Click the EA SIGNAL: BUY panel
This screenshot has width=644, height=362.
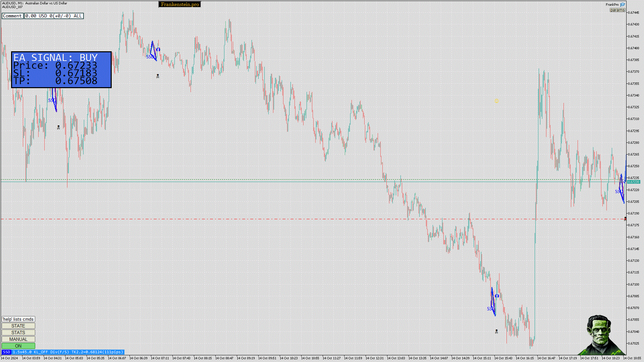[61, 70]
